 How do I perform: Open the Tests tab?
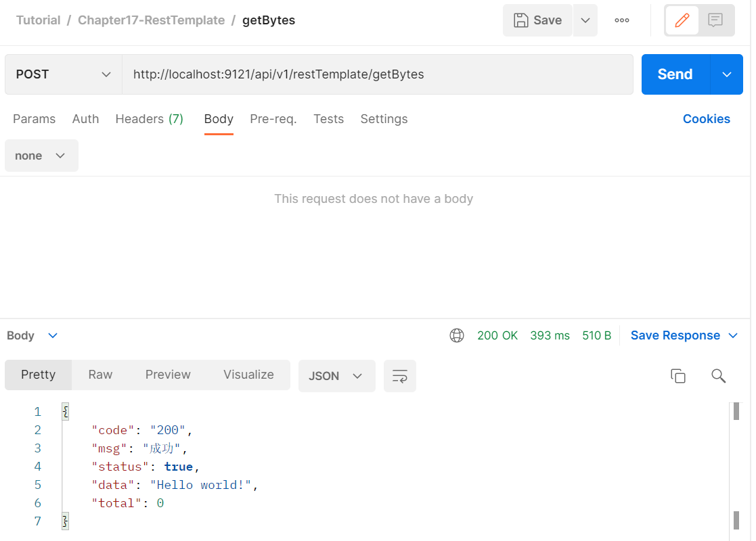click(328, 119)
